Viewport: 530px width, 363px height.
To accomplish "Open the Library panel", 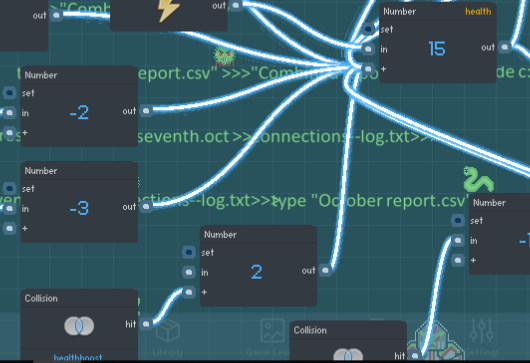I will [168, 338].
